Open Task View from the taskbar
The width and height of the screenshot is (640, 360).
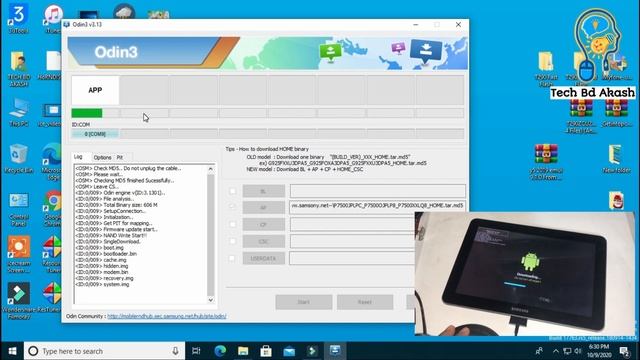(196, 351)
